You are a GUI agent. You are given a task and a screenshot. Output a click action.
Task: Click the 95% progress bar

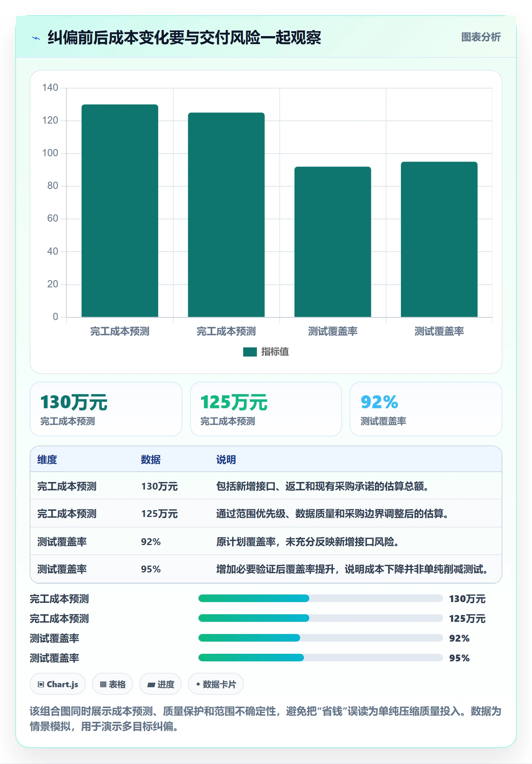click(x=320, y=658)
